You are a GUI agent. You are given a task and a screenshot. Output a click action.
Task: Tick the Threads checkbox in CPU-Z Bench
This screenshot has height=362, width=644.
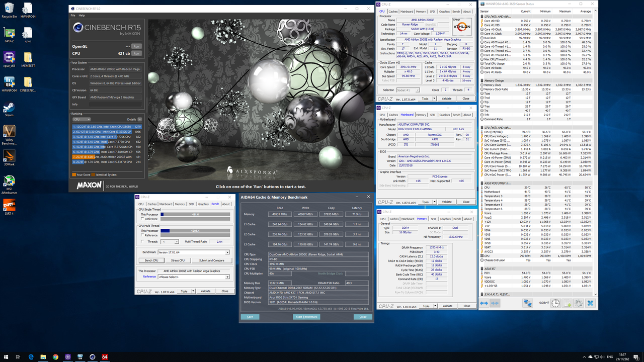(142, 242)
